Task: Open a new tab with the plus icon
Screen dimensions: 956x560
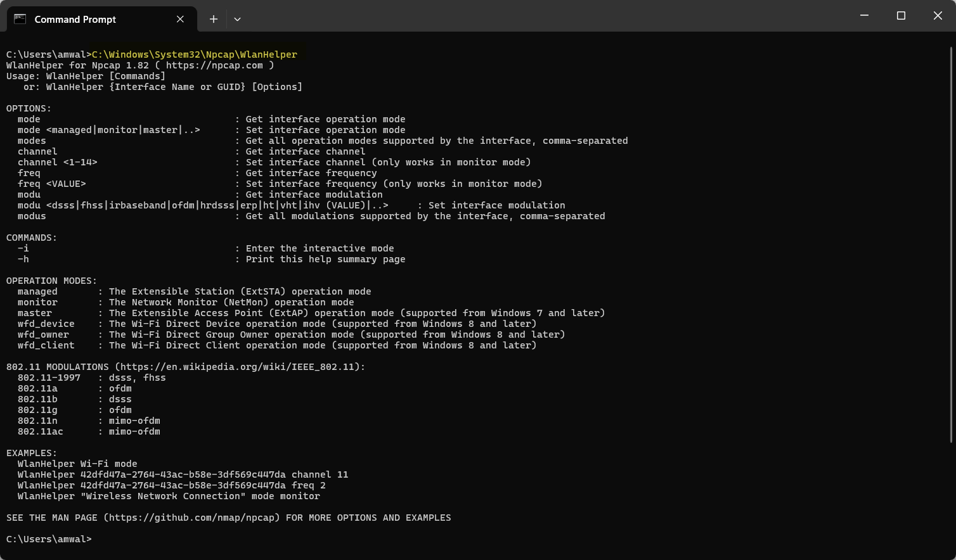Action: pyautogui.click(x=213, y=19)
